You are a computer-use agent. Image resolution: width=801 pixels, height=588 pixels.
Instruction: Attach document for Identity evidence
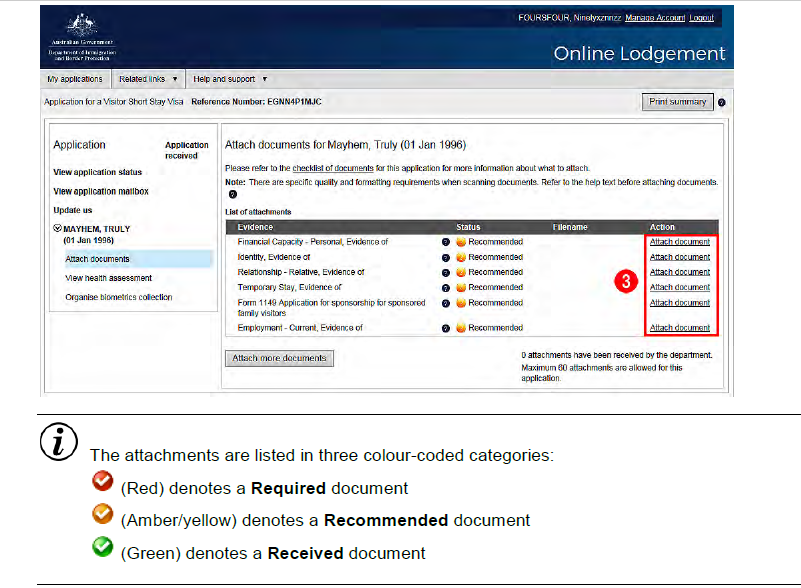(x=680, y=257)
